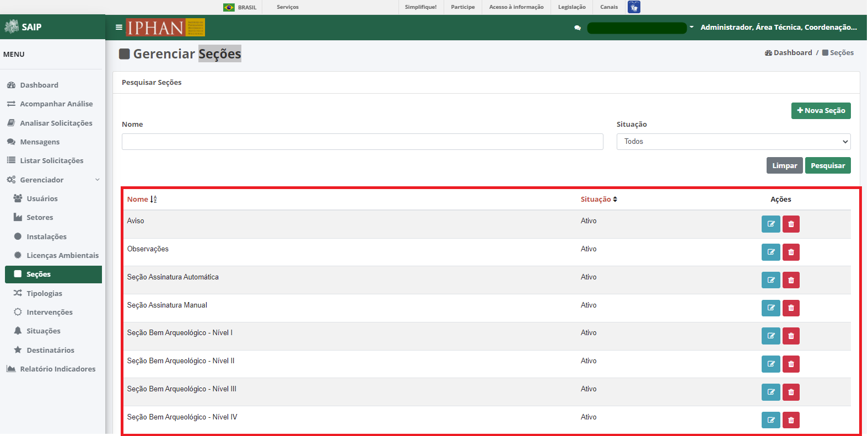
Task: Click the BRASIL top bar link
Action: (x=247, y=7)
